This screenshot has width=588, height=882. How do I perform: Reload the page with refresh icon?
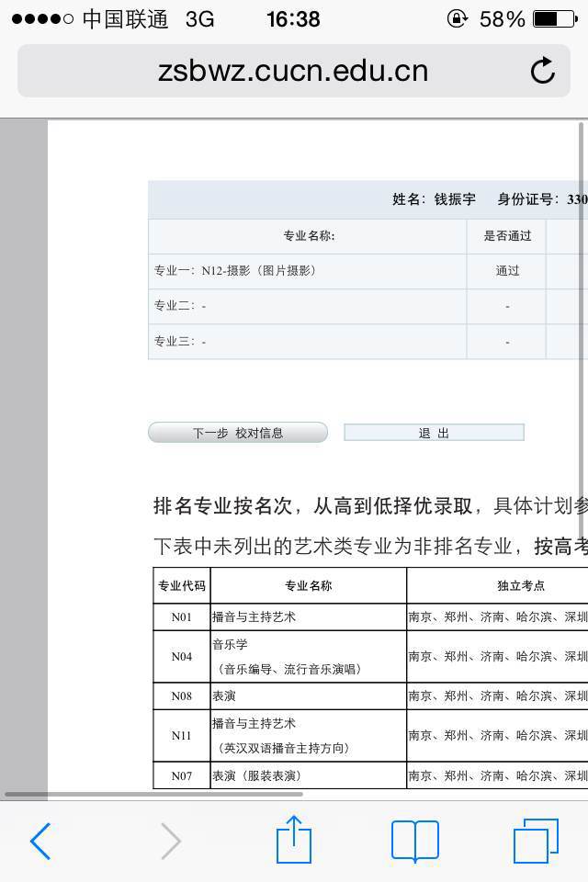tap(543, 71)
